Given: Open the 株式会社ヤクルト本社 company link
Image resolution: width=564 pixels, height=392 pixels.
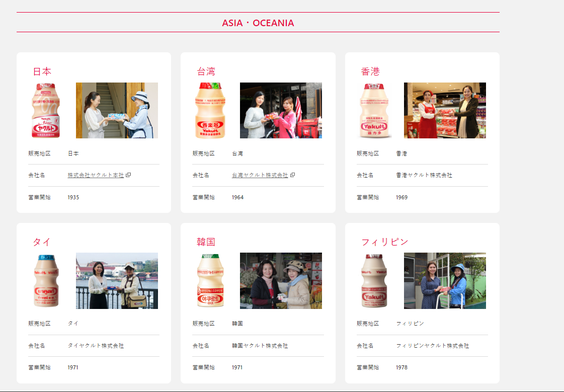Looking at the screenshot, I should pyautogui.click(x=96, y=175).
